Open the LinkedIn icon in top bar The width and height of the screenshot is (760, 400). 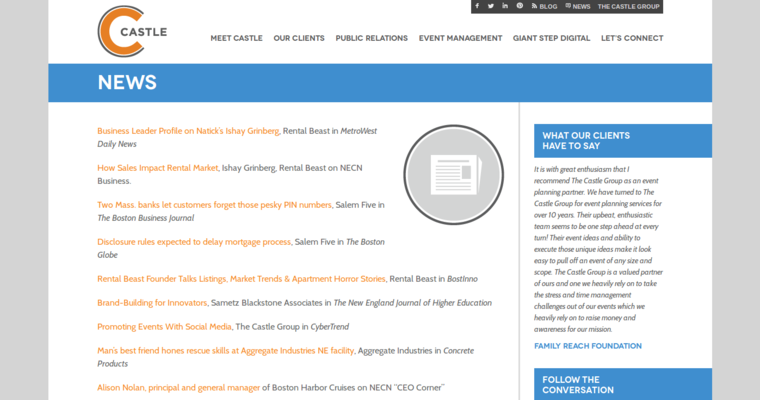pyautogui.click(x=505, y=6)
